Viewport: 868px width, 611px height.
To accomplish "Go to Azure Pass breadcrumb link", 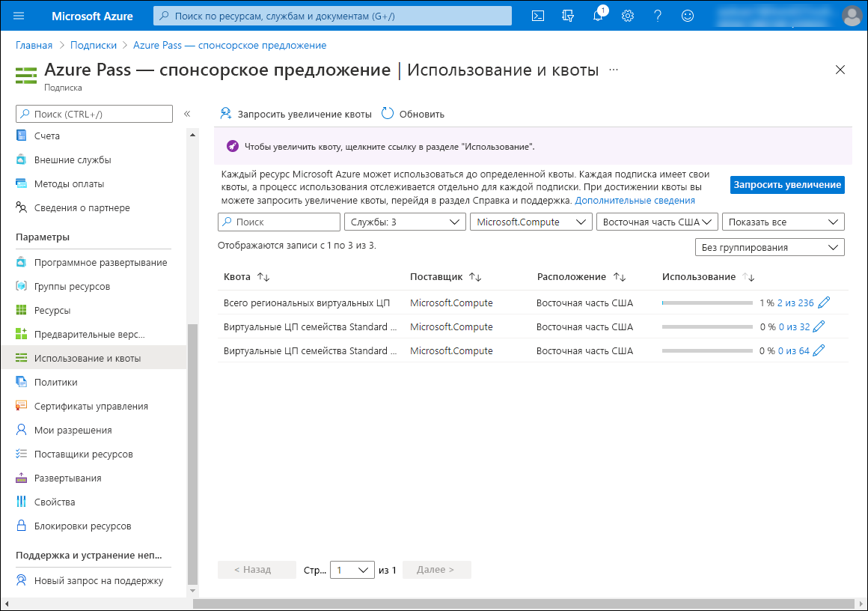I will point(230,46).
